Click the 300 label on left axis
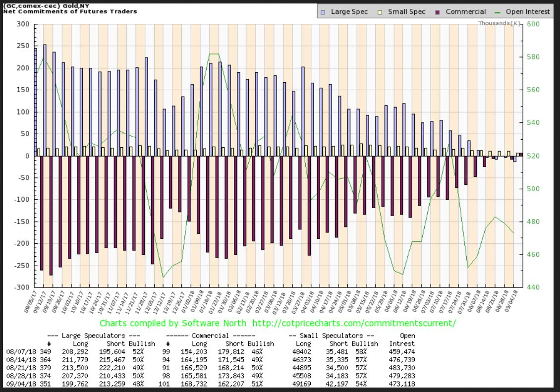This screenshot has height=392, width=560. click(x=25, y=24)
